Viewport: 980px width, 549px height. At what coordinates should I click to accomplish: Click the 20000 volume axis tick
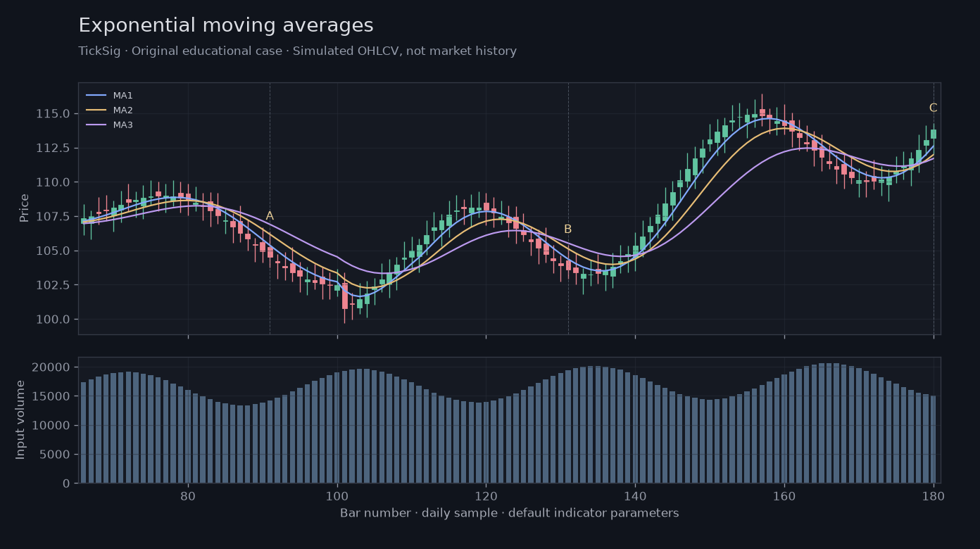pos(52,367)
